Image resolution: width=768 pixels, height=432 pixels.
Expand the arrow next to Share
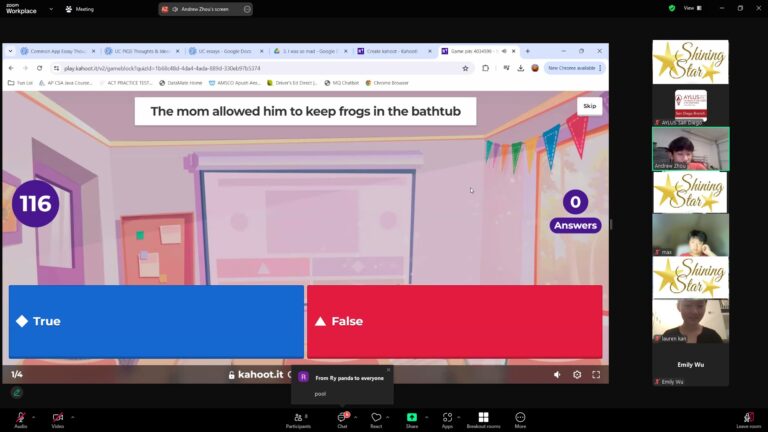tap(426, 417)
